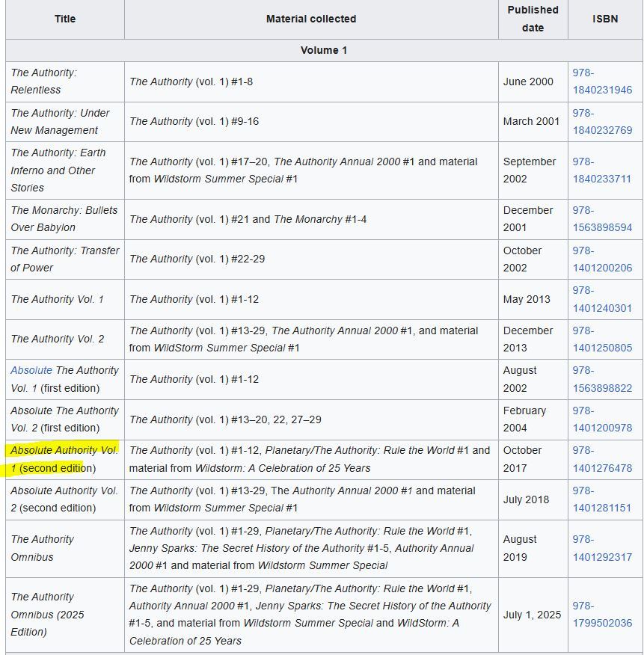The width and height of the screenshot is (644, 655).
Task: Select title "The Authority: Under New Management"
Action: 60,122
